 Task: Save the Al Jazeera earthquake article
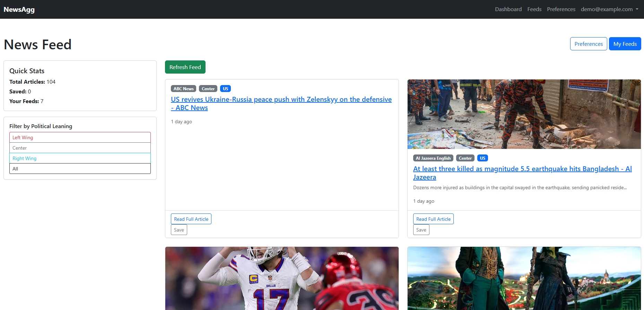(421, 230)
